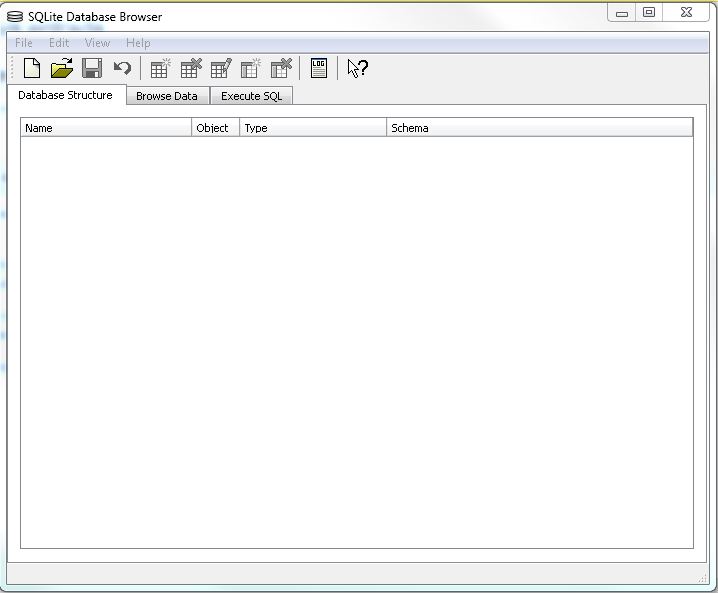
Task: Click the Type column header
Action: pyautogui.click(x=313, y=128)
